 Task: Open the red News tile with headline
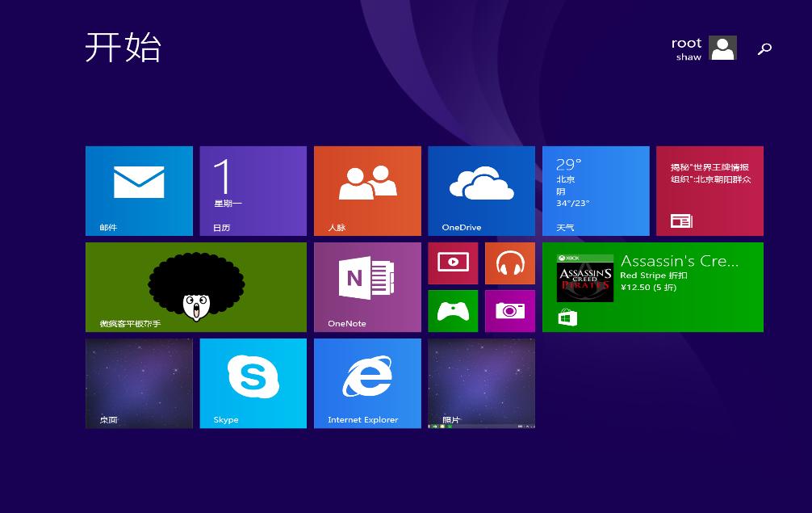pyautogui.click(x=709, y=191)
